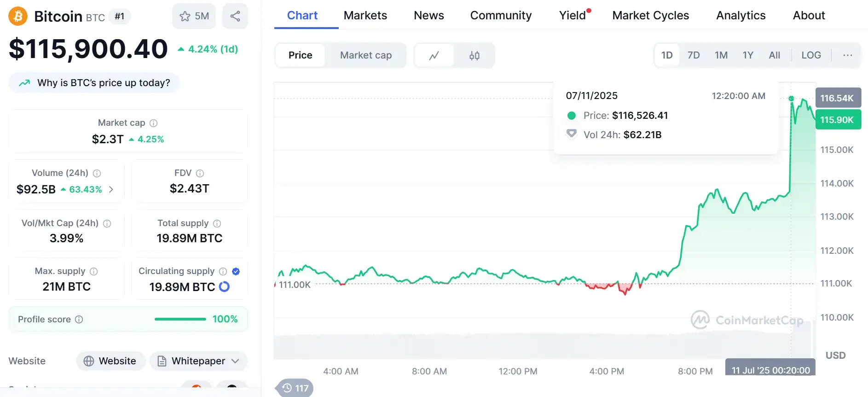Click the 3.99% Vol/Mkt Cap value

click(66, 239)
